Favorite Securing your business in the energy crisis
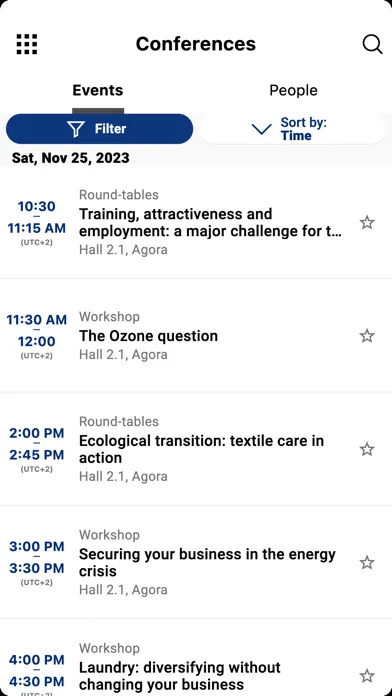 click(x=367, y=563)
